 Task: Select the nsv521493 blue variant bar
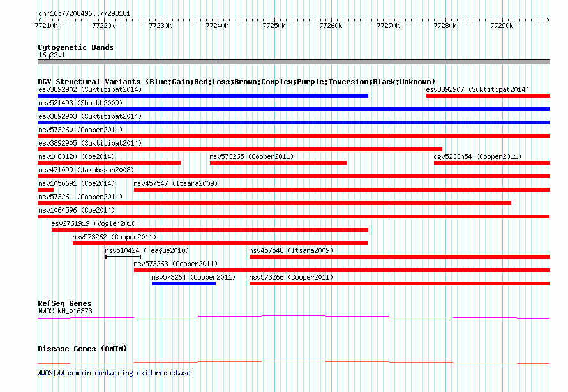(x=294, y=109)
